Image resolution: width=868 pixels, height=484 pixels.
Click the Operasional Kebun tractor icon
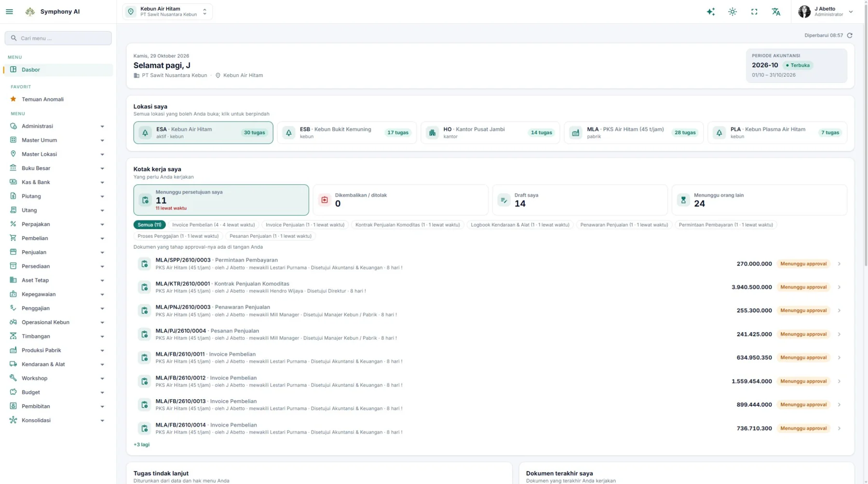13,322
